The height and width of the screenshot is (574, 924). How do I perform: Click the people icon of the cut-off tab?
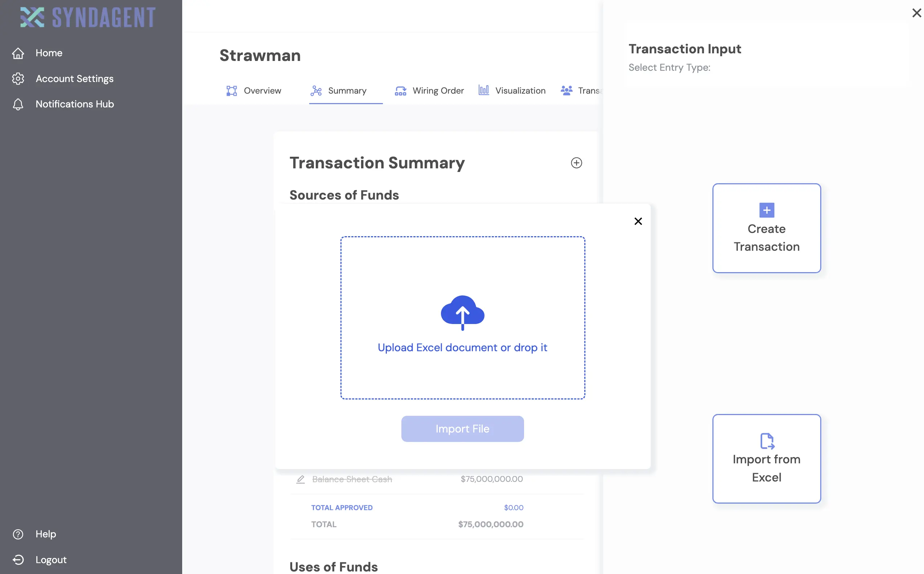click(x=567, y=90)
